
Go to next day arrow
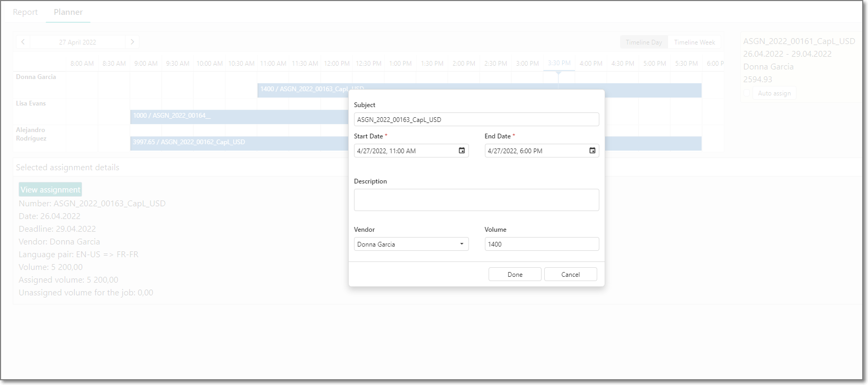coord(132,42)
